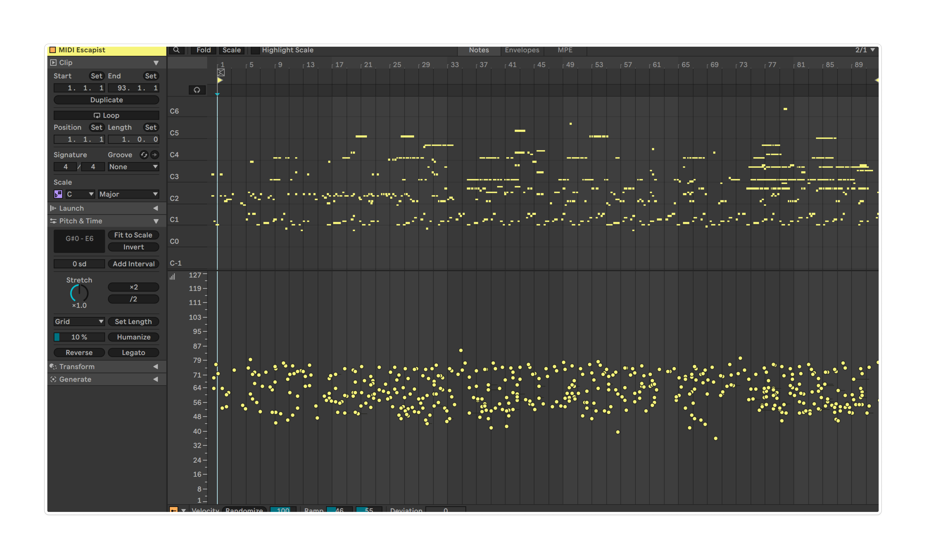Click the loop Length field 1.0.0
This screenshot has height=560, width=926.
pyautogui.click(x=133, y=139)
